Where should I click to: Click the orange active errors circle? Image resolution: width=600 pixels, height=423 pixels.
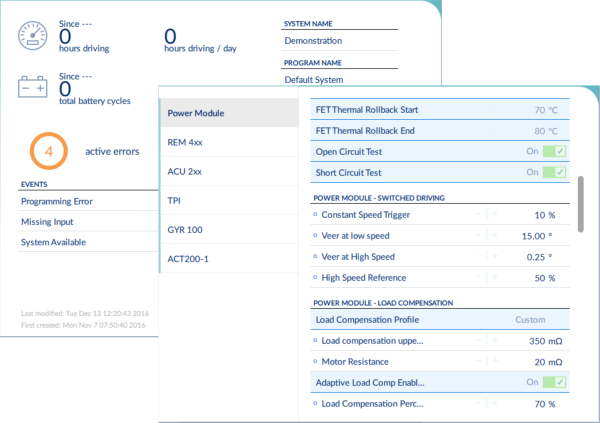[49, 151]
